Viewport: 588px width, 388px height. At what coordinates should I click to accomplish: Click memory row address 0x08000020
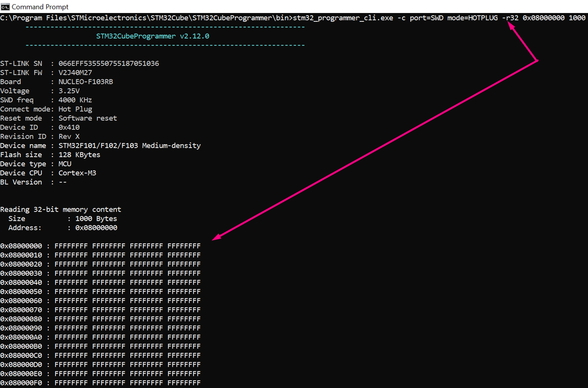pyautogui.click(x=21, y=264)
